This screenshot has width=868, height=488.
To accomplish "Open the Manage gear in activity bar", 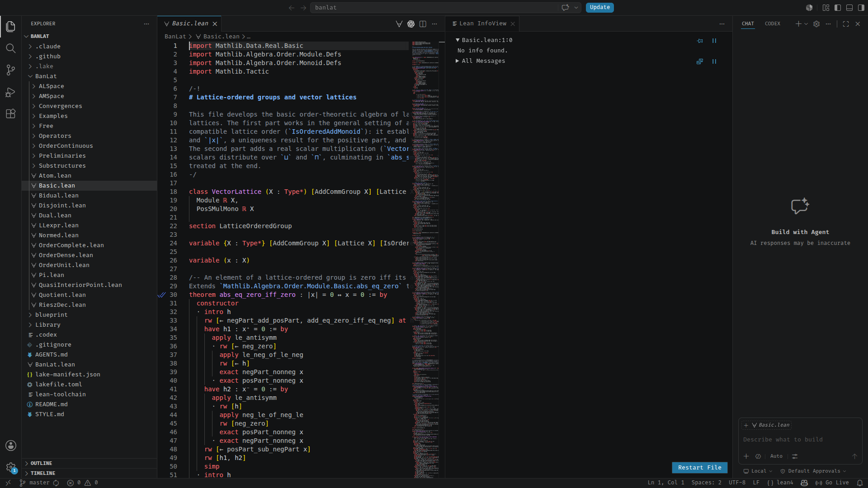I will pyautogui.click(x=11, y=467).
